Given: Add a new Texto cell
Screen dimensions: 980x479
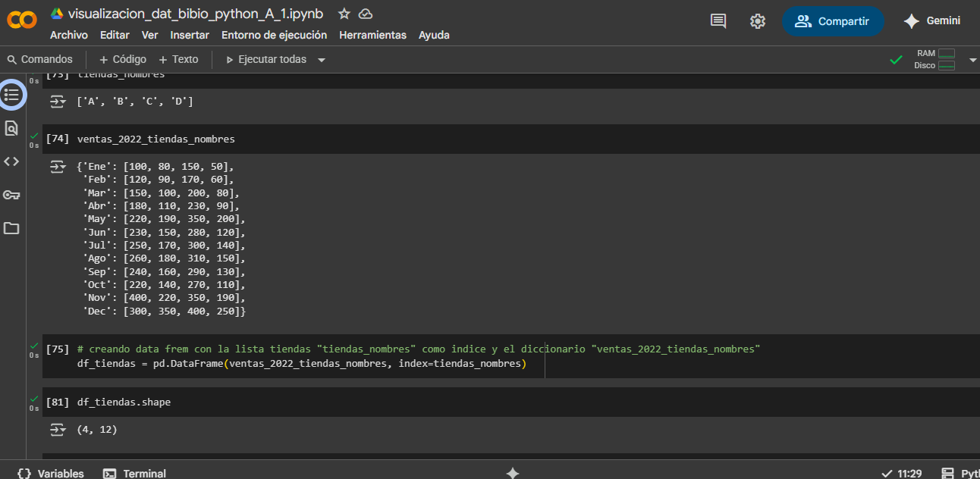Looking at the screenshot, I should (178, 59).
